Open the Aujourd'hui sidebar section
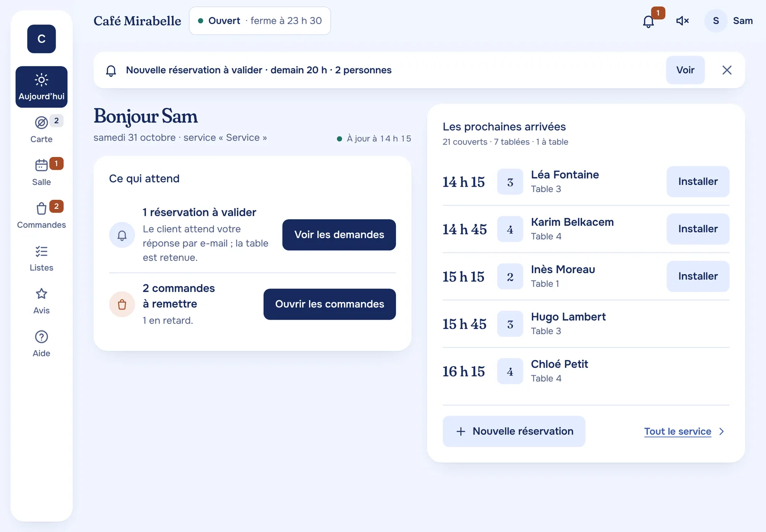 pyautogui.click(x=42, y=87)
